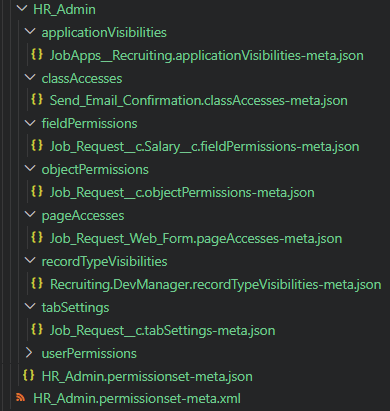The width and height of the screenshot is (390, 411).
Task: Click JSON icon of Recruiting.DevManager file
Action: click(37, 283)
